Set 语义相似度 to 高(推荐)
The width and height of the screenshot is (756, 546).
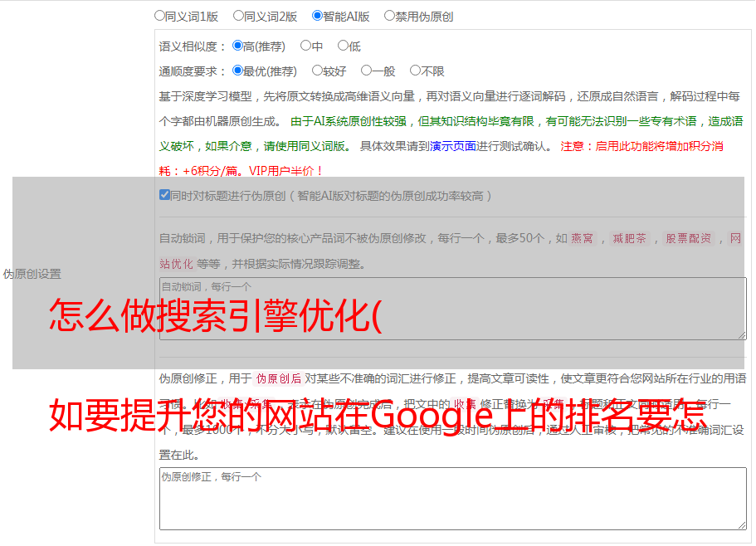click(237, 46)
